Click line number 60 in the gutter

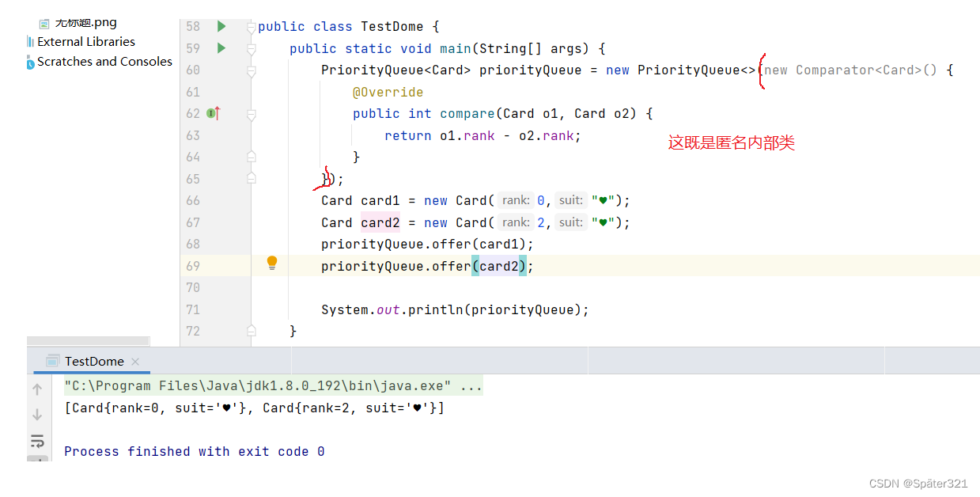pos(193,70)
